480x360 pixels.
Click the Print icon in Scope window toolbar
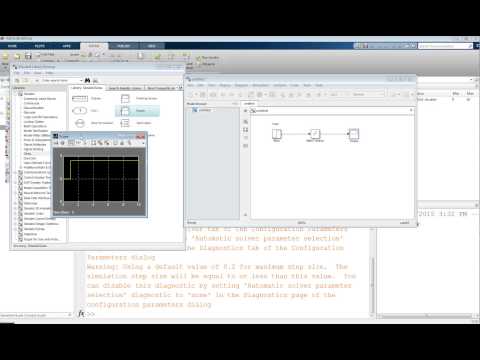pyautogui.click(x=56, y=143)
